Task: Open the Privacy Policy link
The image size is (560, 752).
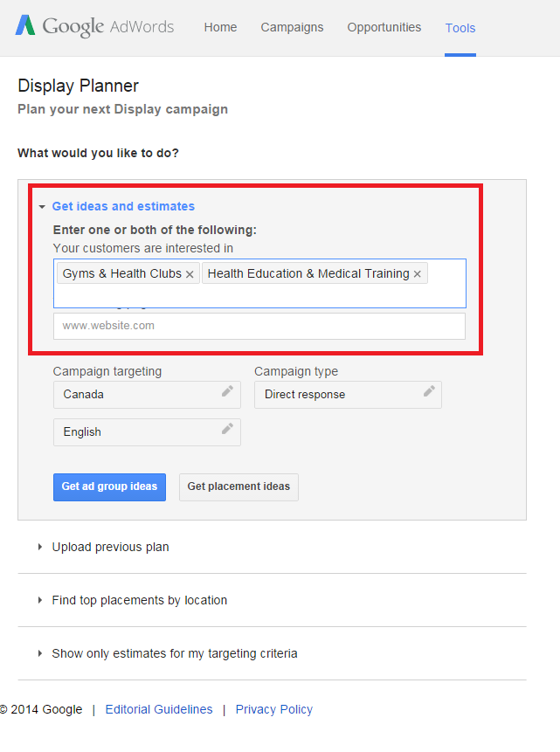Action: coord(274,709)
